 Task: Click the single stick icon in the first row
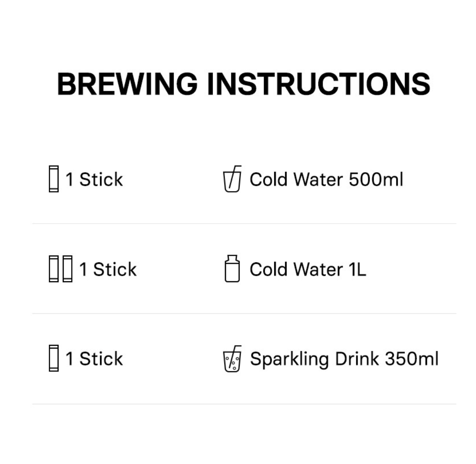(x=53, y=179)
